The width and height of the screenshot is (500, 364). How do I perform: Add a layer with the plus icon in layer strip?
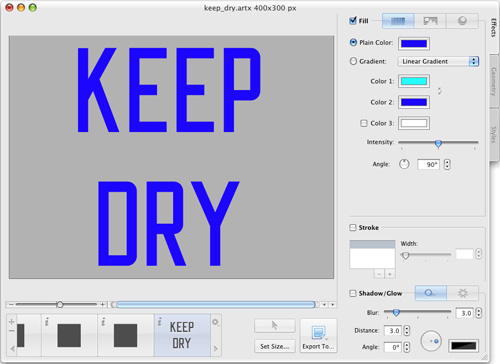(x=11, y=322)
